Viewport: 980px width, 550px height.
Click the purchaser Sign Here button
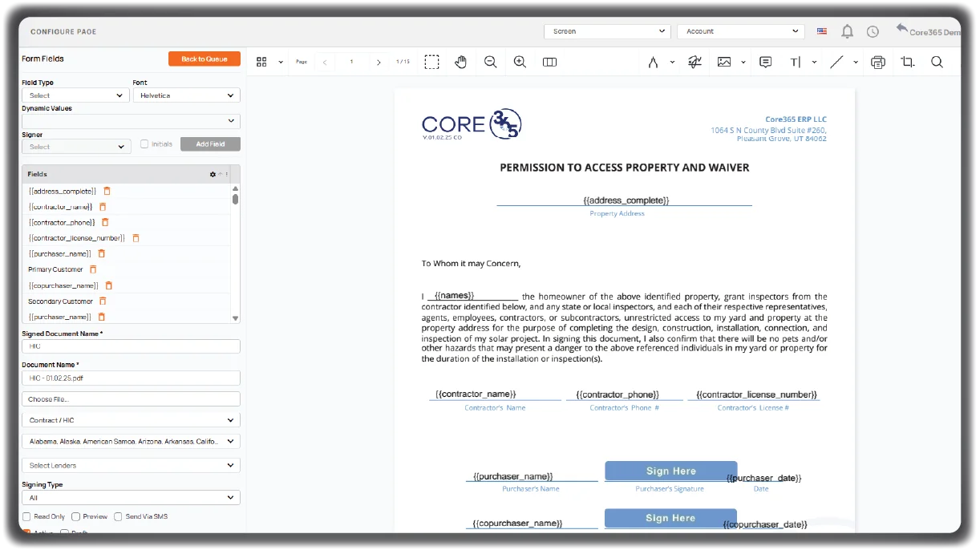670,471
